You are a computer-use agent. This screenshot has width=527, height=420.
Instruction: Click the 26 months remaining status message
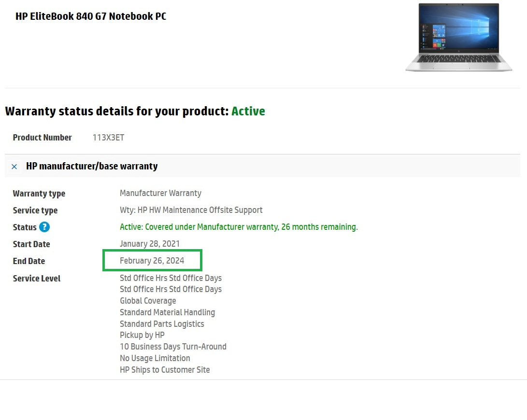[239, 227]
